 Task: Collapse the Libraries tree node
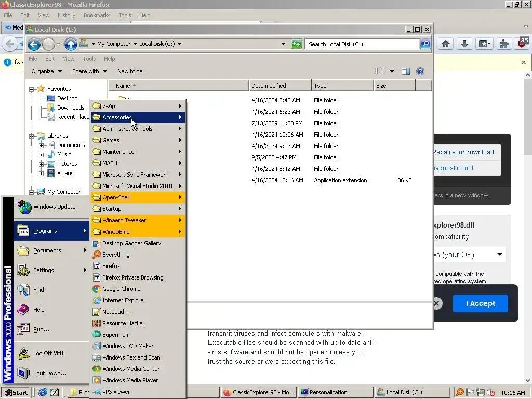[31, 137]
